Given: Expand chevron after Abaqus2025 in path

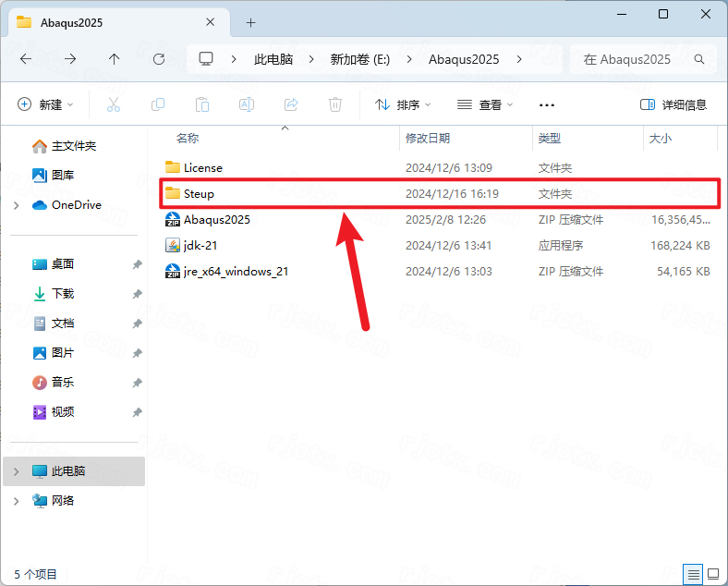Looking at the screenshot, I should 519,59.
